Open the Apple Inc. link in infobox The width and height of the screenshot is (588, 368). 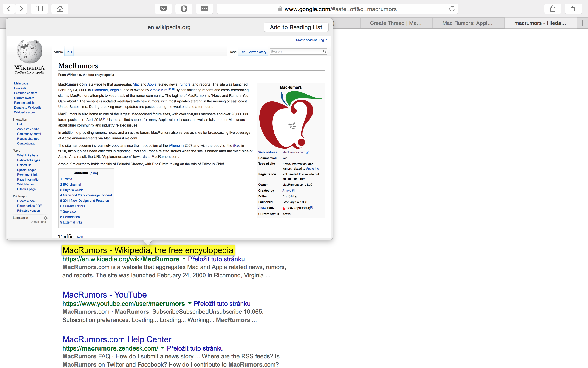tap(313, 168)
